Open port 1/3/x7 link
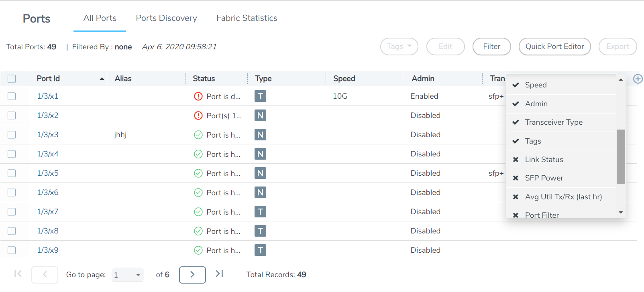 pyautogui.click(x=48, y=212)
